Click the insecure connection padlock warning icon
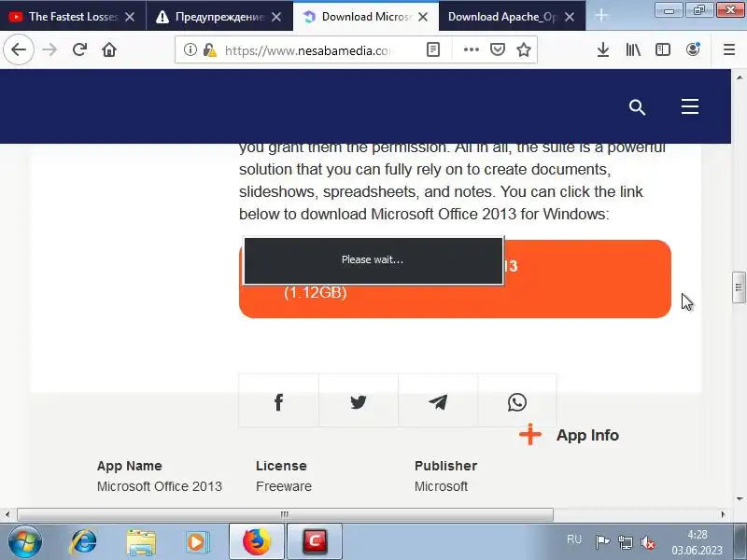 point(209,49)
